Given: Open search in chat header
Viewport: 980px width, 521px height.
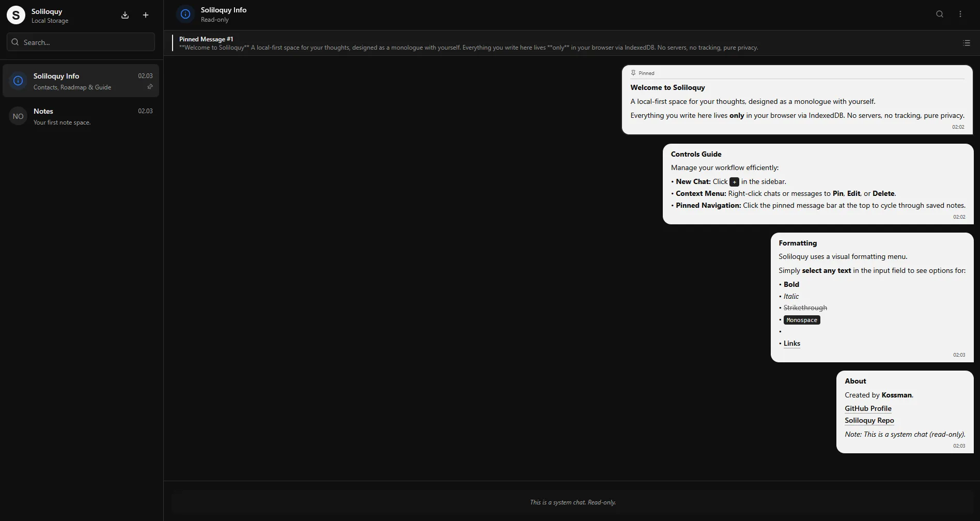Looking at the screenshot, I should [x=940, y=14].
